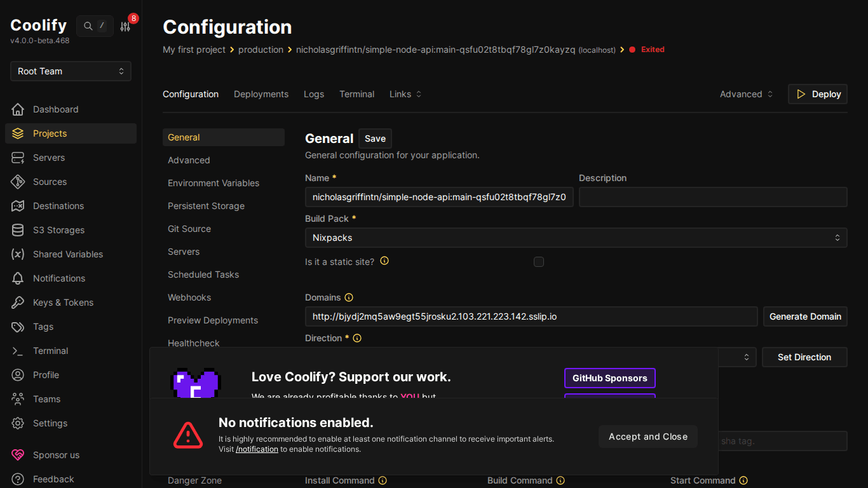Image resolution: width=868 pixels, height=488 pixels.
Task: Open the search bar with the magnifier icon
Action: tap(87, 26)
